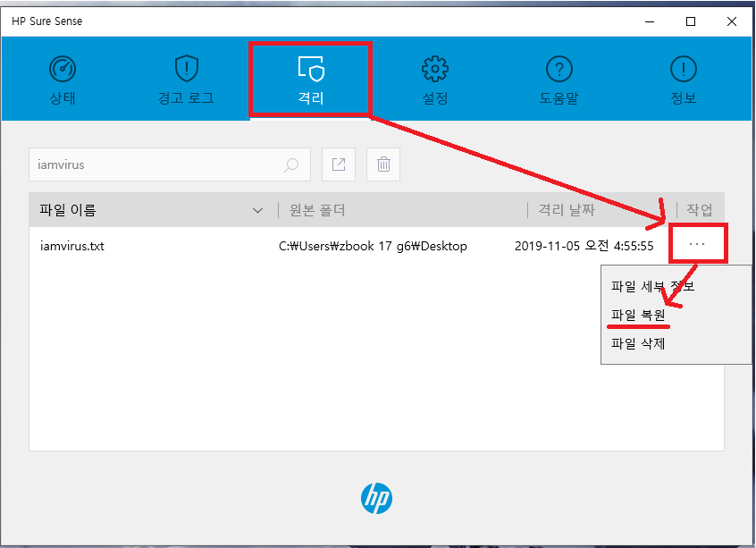Click the search magnifier icon
This screenshot has width=756, height=548.
291,165
